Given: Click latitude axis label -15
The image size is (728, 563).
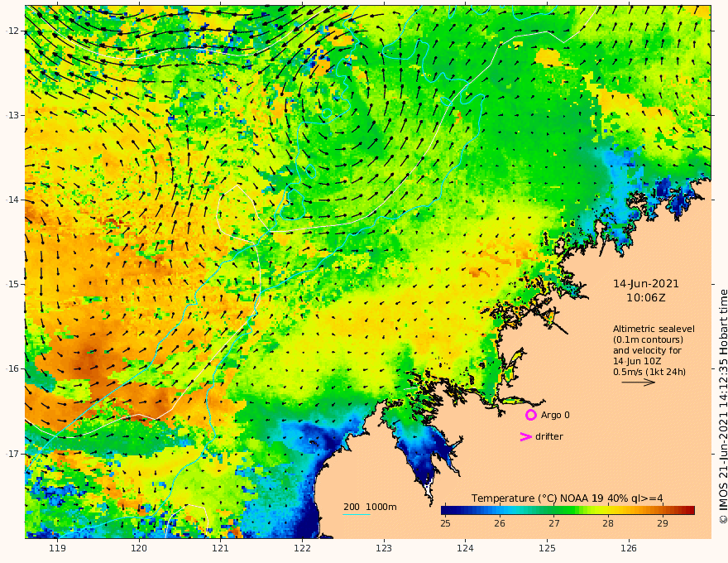Looking at the screenshot, I should point(12,284).
